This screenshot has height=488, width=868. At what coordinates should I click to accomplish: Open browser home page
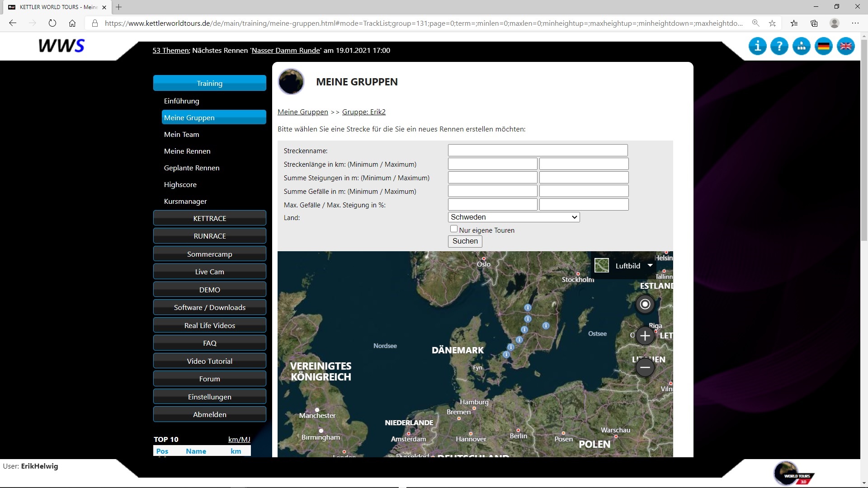72,23
